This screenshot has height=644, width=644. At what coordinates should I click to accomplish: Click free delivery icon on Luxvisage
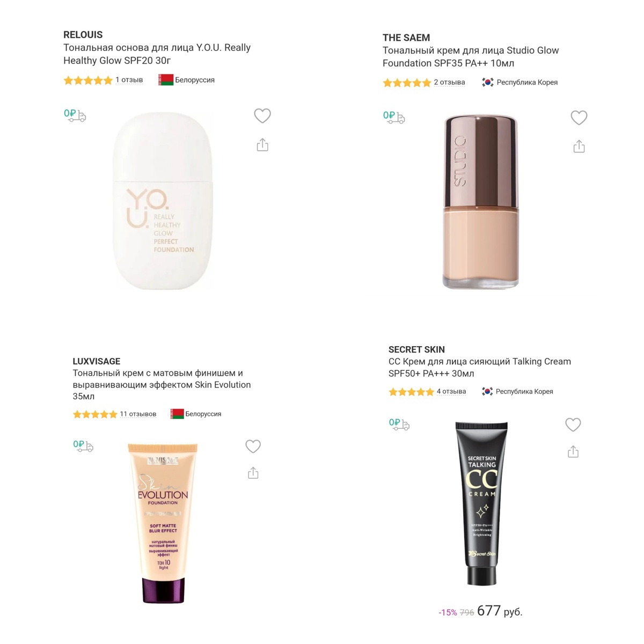[83, 446]
